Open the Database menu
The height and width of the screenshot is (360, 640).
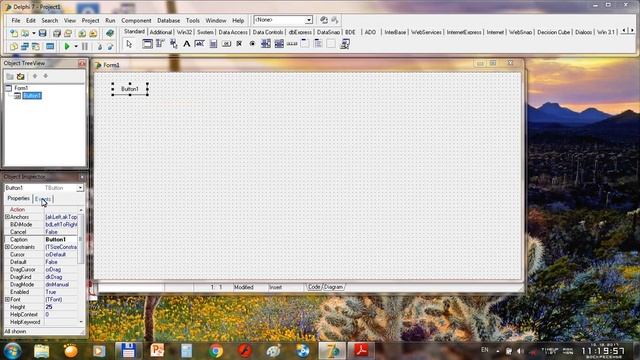(x=169, y=20)
